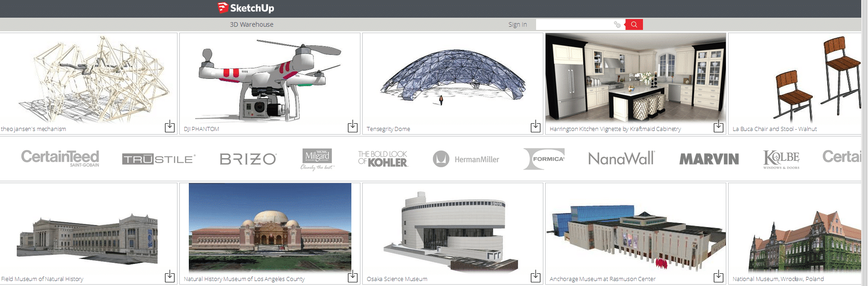Open the Kolbe Windows & Doors logo
This screenshot has width=868, height=286.
click(781, 160)
